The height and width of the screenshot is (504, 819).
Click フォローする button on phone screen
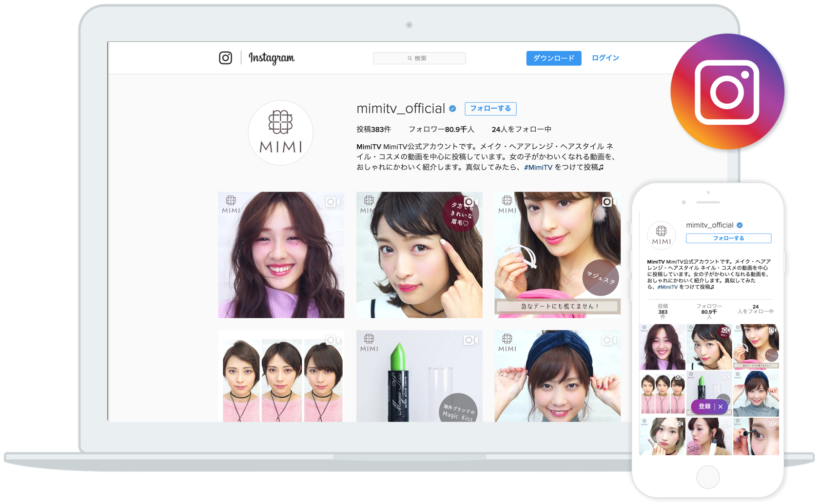point(728,238)
